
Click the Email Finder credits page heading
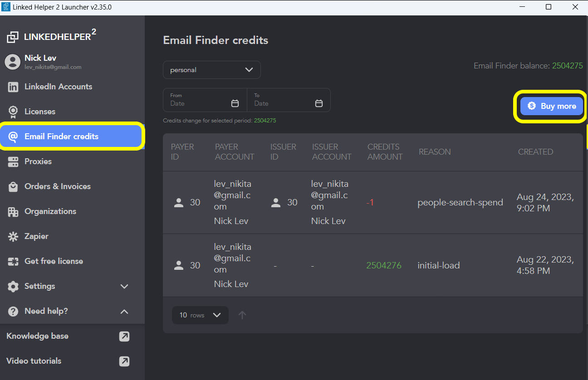[x=216, y=40]
